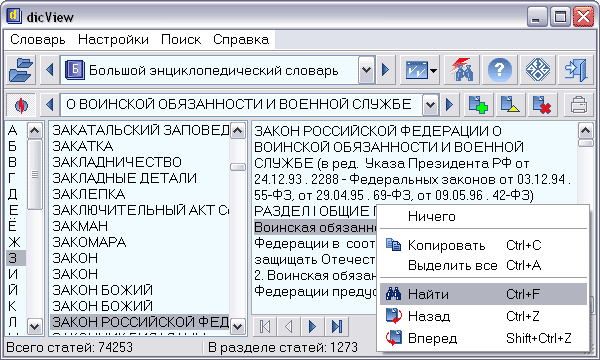Open article ЗАКАТКА
The height and width of the screenshot is (360, 600).
point(140,146)
